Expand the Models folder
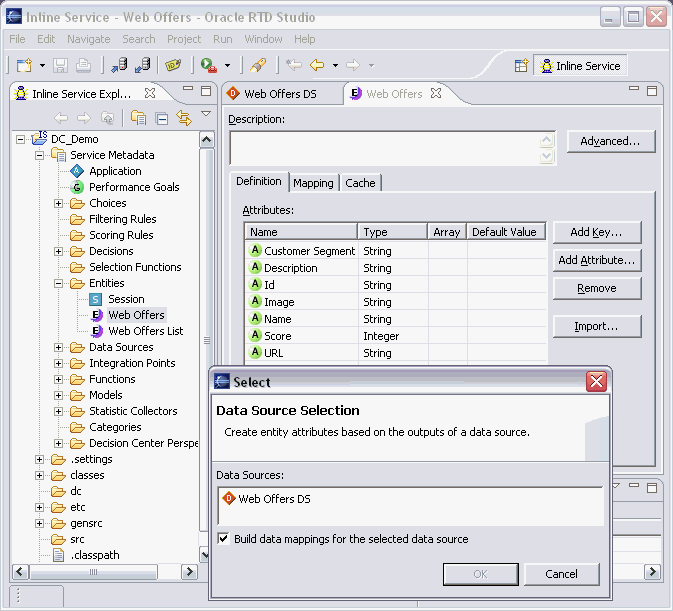The height and width of the screenshot is (611, 673). point(59,395)
